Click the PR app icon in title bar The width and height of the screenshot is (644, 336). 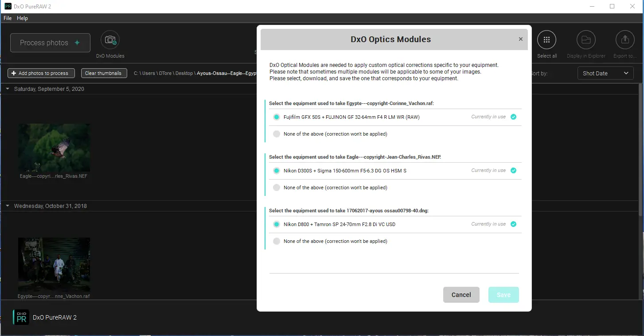pos(8,6)
